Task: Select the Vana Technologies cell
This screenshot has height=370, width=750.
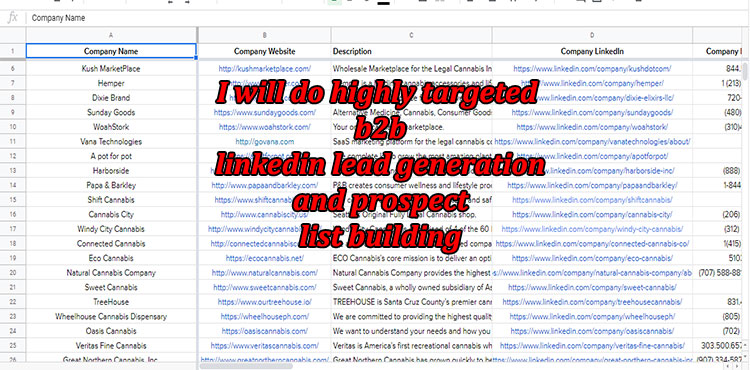Action: coord(111,141)
